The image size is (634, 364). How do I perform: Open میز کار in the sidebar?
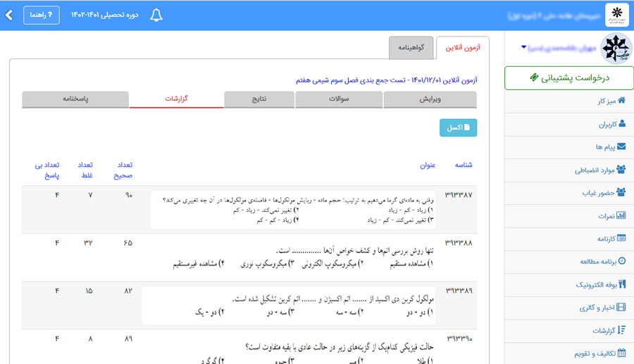[569, 101]
